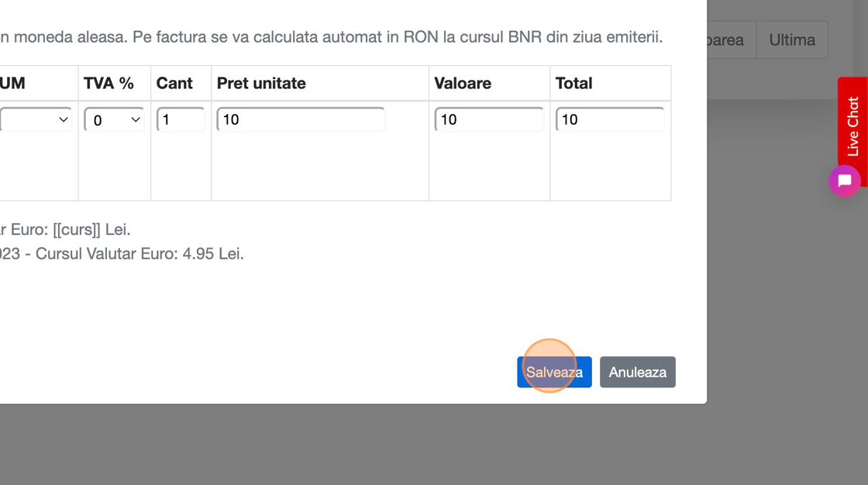
Task: Open the red Live Chat tab
Action: tap(852, 126)
